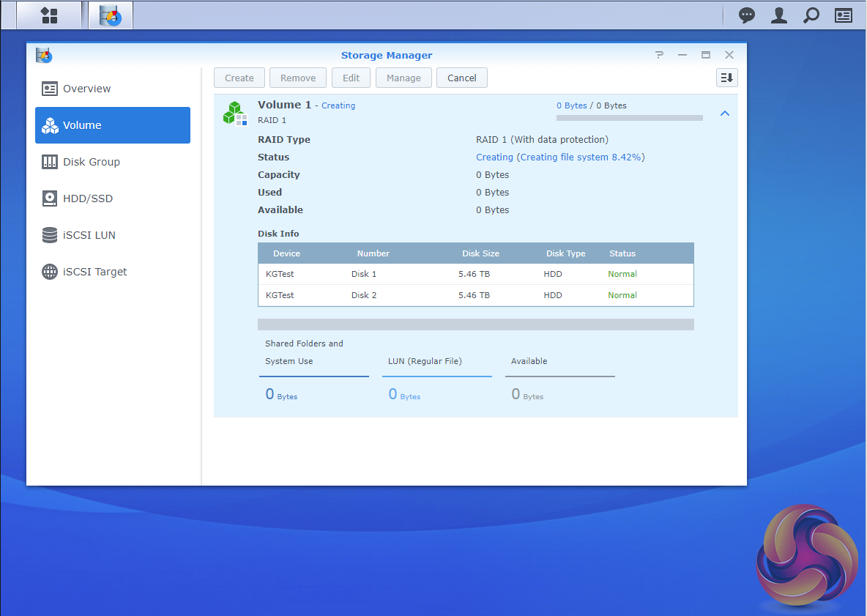This screenshot has height=616, width=867.
Task: Click the Disk Size column header
Action: (x=480, y=253)
